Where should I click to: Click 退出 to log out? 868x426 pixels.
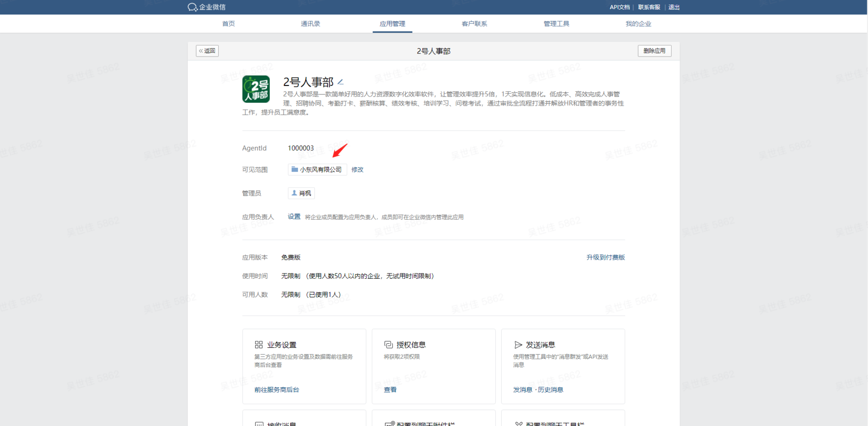click(674, 7)
